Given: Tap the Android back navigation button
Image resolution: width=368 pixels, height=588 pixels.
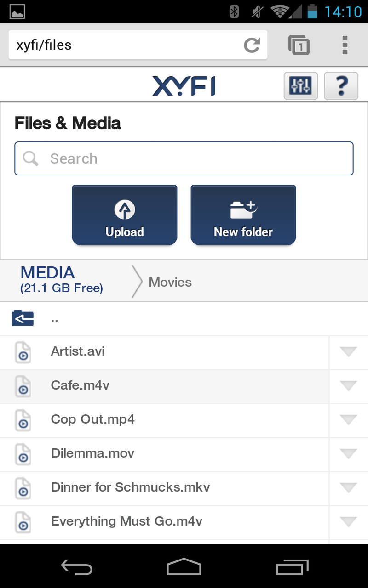Looking at the screenshot, I should [76, 567].
